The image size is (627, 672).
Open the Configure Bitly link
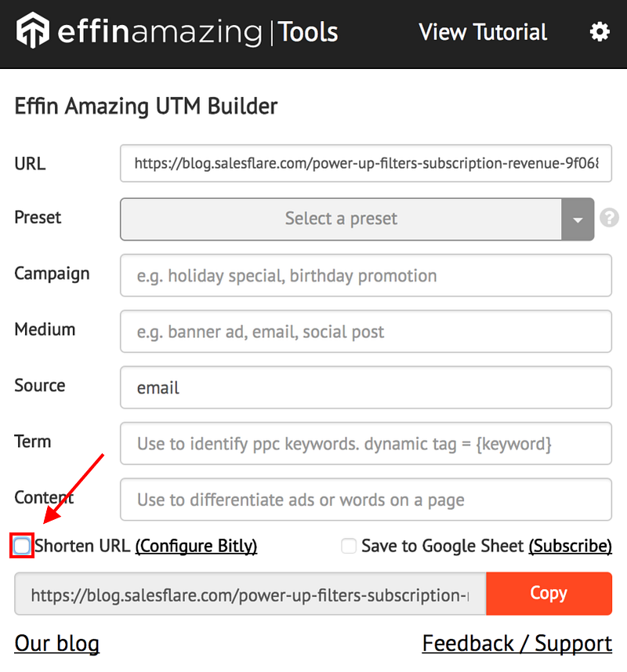(x=196, y=547)
